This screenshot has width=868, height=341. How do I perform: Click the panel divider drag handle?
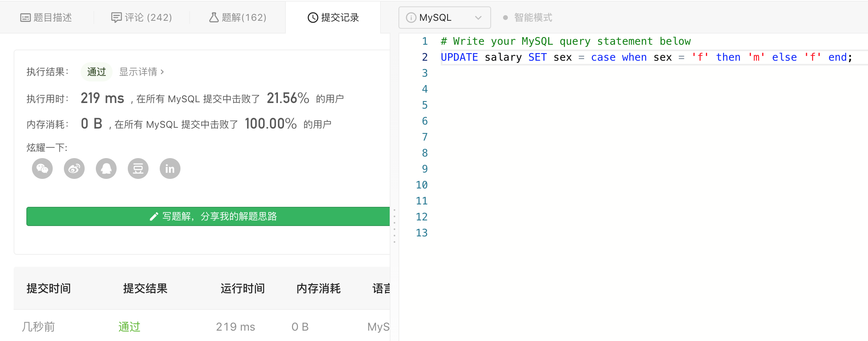coord(394,226)
